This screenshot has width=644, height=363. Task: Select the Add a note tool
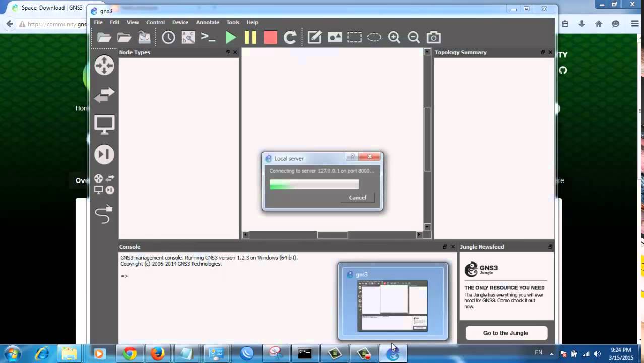pyautogui.click(x=314, y=37)
